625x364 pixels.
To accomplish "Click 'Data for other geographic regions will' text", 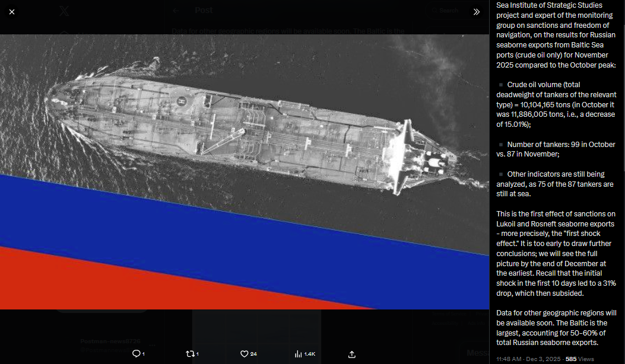I will click(556, 313).
